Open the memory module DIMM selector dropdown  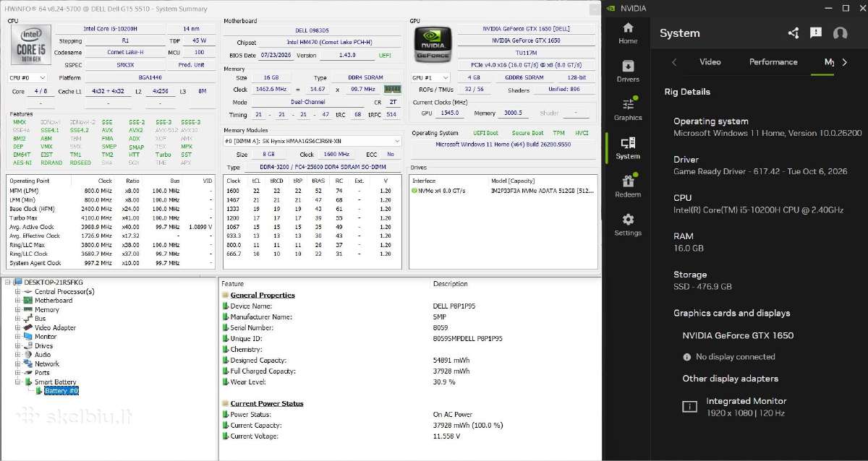click(x=312, y=141)
